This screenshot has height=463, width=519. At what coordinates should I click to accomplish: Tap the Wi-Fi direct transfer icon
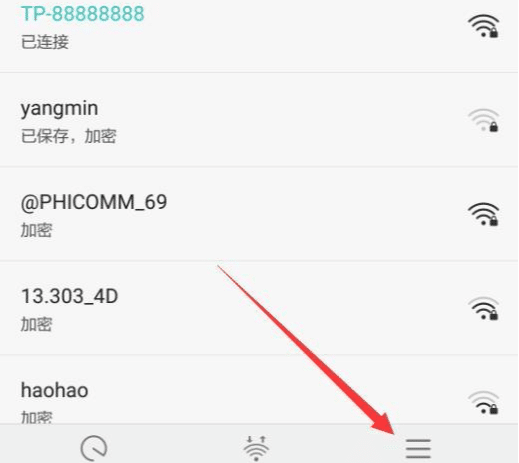(256, 448)
